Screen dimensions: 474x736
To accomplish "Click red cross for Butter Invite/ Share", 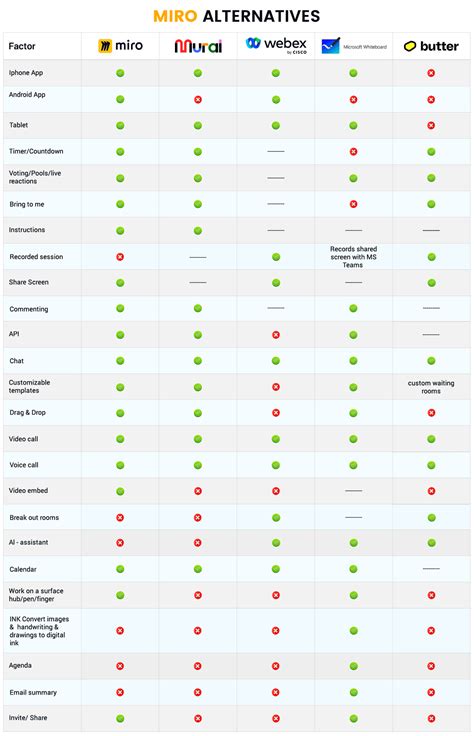I will [431, 718].
